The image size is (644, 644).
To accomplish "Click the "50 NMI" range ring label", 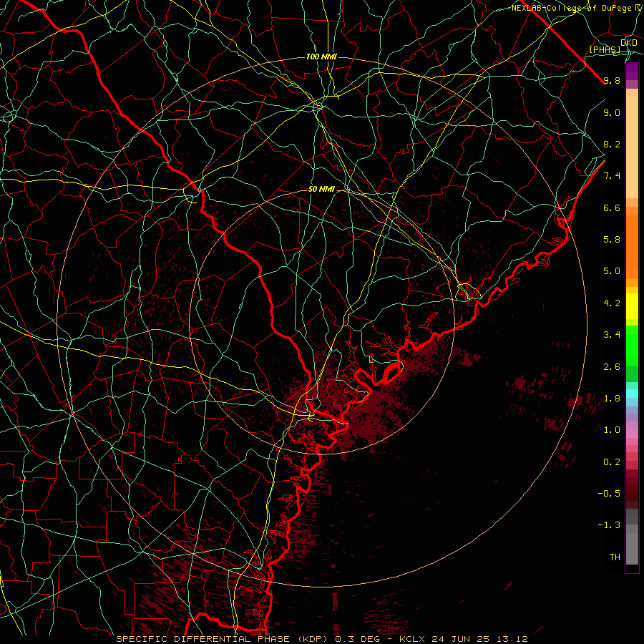I will 321,190.
